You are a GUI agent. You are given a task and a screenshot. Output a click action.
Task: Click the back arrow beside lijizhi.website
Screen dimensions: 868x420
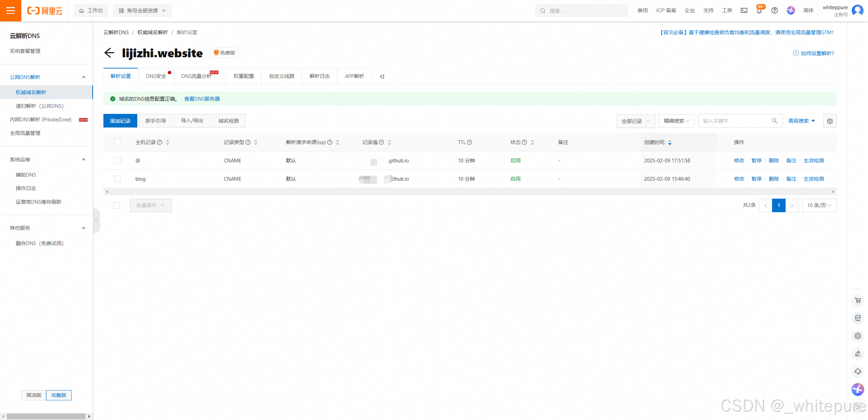click(x=109, y=53)
